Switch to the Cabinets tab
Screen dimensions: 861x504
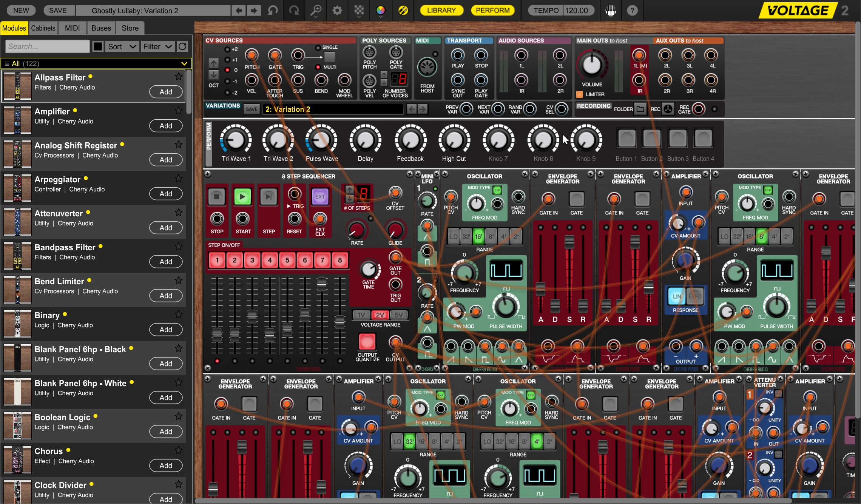click(43, 28)
